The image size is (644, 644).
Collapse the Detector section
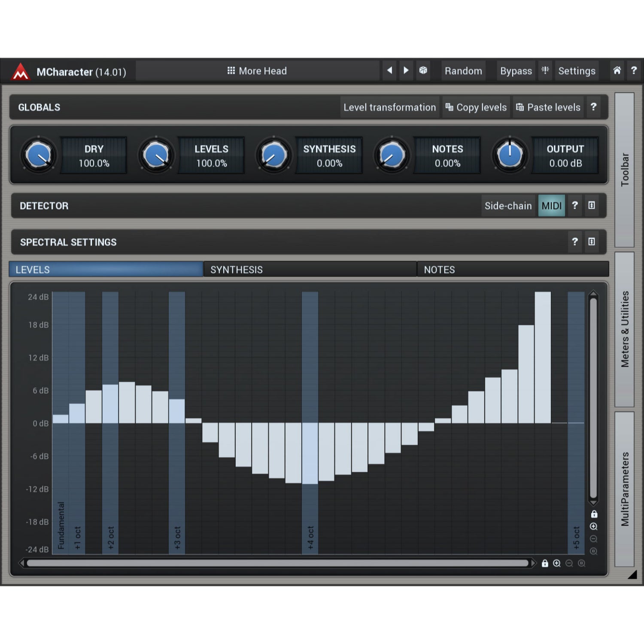592,206
